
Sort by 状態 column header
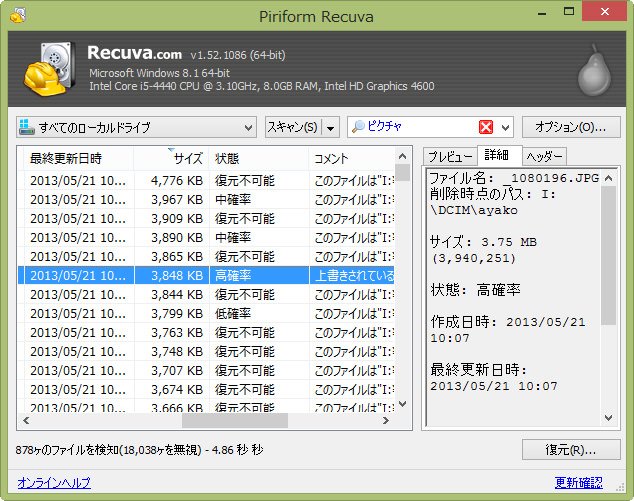tap(259, 159)
